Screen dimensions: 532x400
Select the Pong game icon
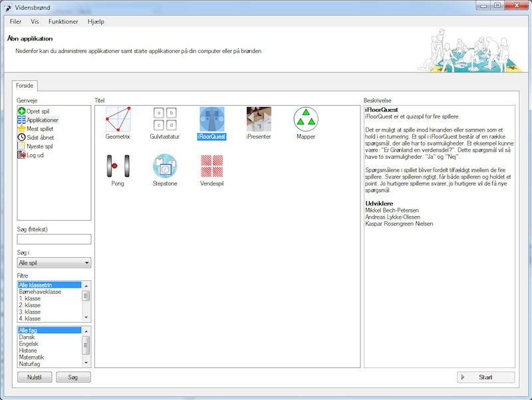pos(118,166)
